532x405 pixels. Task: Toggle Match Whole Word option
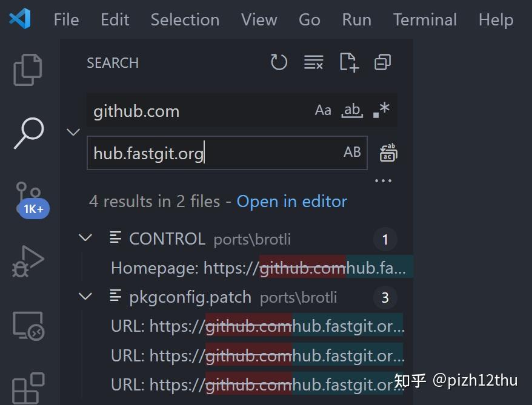(x=351, y=110)
